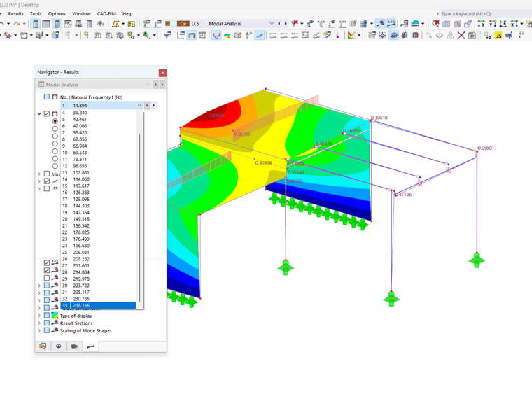Open the Window menu
The width and height of the screenshot is (532, 399).
pos(81,14)
